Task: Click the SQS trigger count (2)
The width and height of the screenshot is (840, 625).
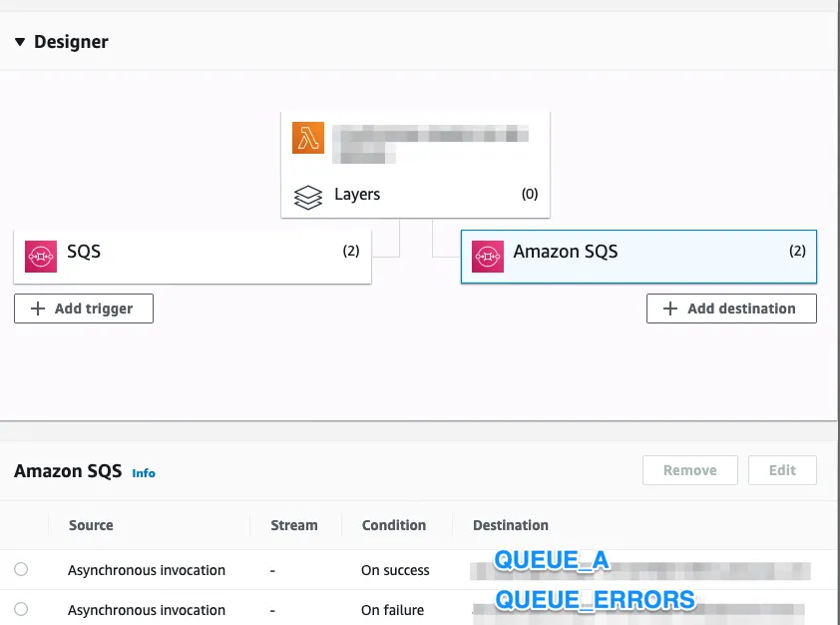Action: (351, 251)
